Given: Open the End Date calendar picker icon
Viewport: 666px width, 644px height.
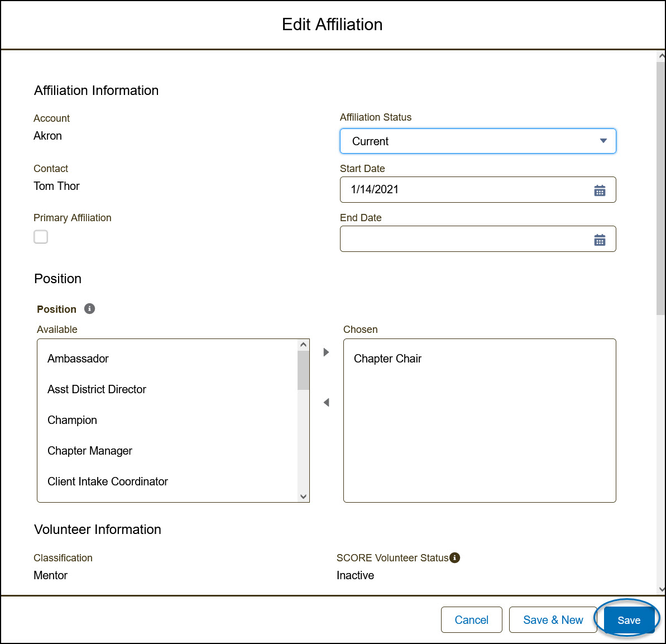Looking at the screenshot, I should pyautogui.click(x=600, y=240).
